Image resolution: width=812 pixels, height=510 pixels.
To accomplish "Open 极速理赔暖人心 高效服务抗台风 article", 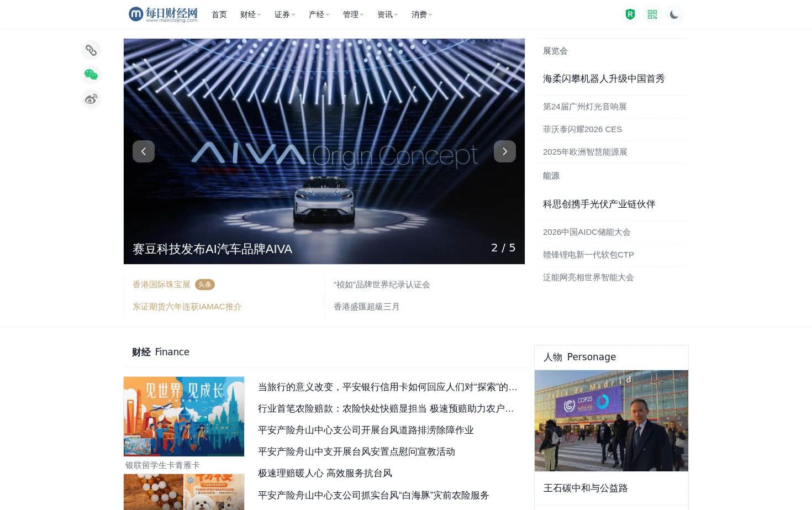I will pyautogui.click(x=325, y=474).
